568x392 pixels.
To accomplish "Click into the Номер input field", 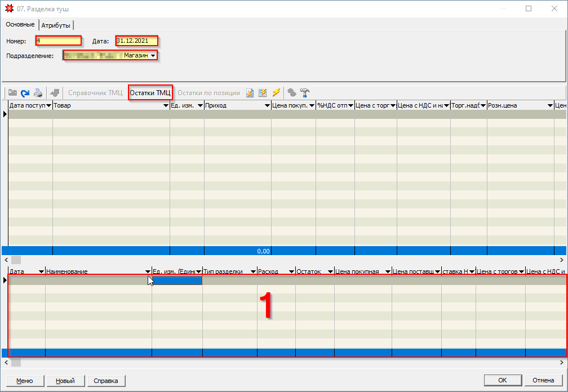I will click(x=59, y=41).
